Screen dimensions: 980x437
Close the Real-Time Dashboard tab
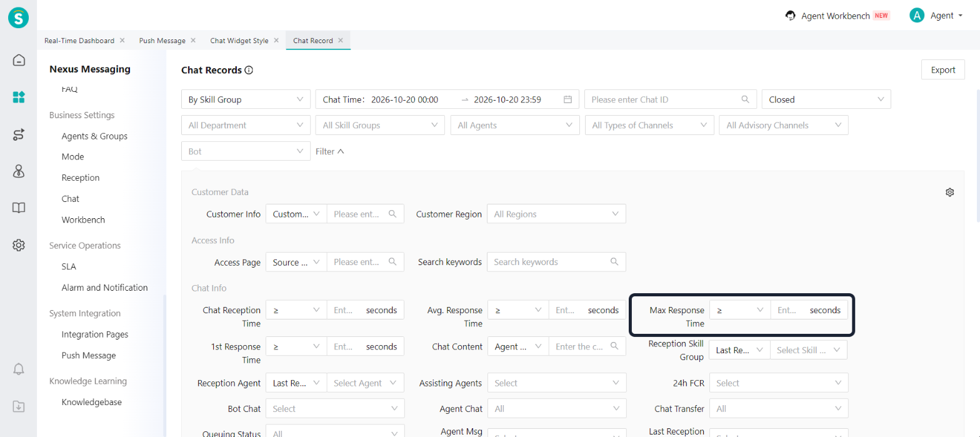pyautogui.click(x=122, y=40)
